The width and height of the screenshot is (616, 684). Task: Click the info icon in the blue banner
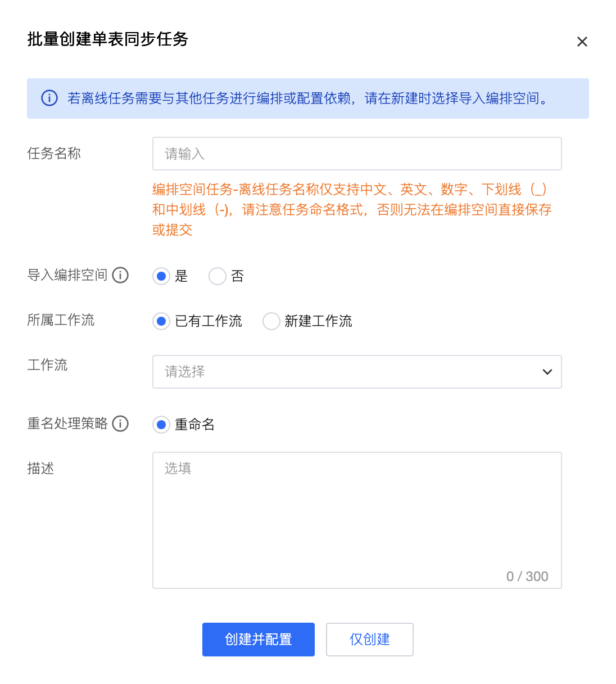tap(49, 98)
